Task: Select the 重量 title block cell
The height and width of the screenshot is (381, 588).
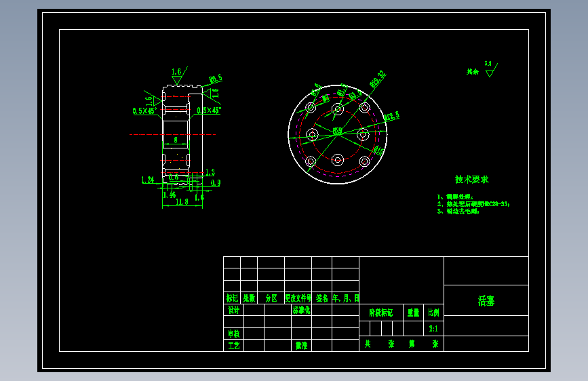Action: (413, 313)
